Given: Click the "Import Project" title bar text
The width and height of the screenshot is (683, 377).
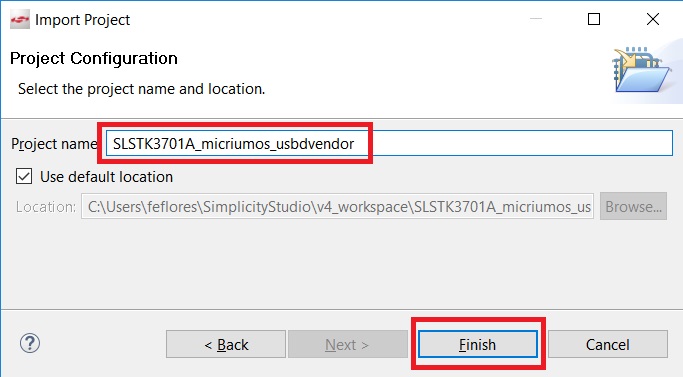Looking at the screenshot, I should click(x=82, y=20).
